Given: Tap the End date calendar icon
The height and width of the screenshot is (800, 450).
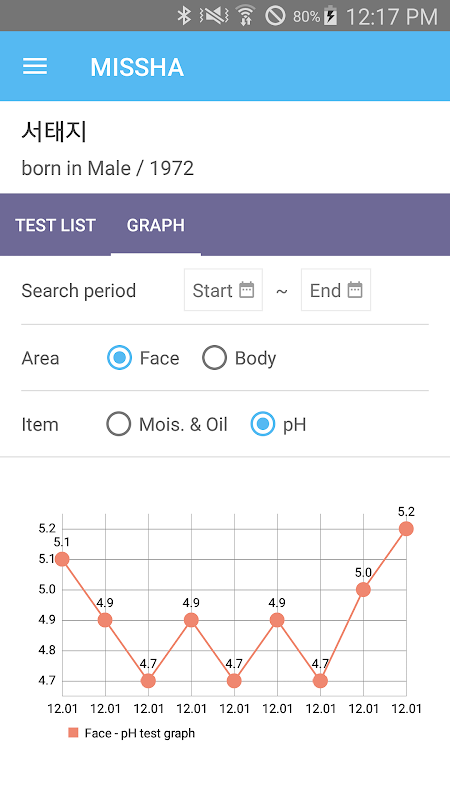Looking at the screenshot, I should [355, 290].
